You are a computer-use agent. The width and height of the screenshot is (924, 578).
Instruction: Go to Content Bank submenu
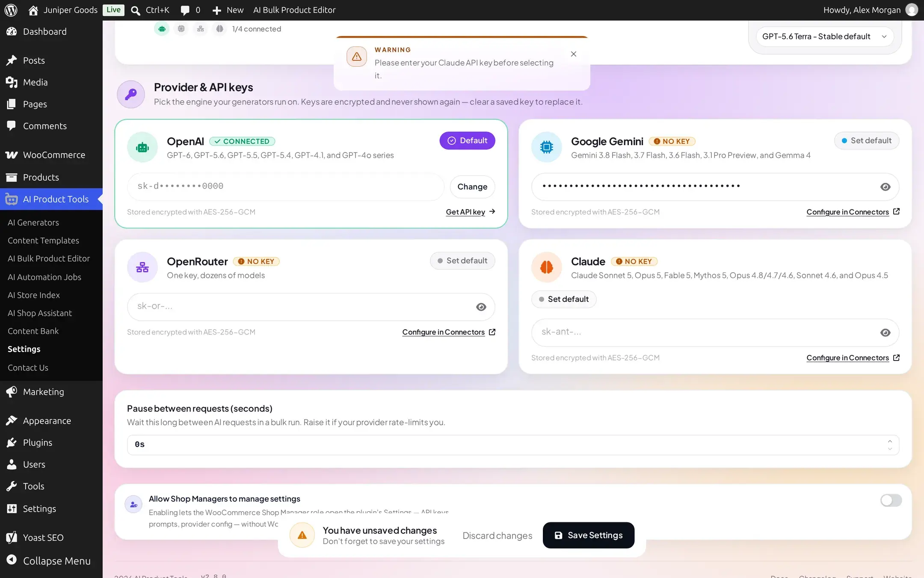[x=33, y=331]
